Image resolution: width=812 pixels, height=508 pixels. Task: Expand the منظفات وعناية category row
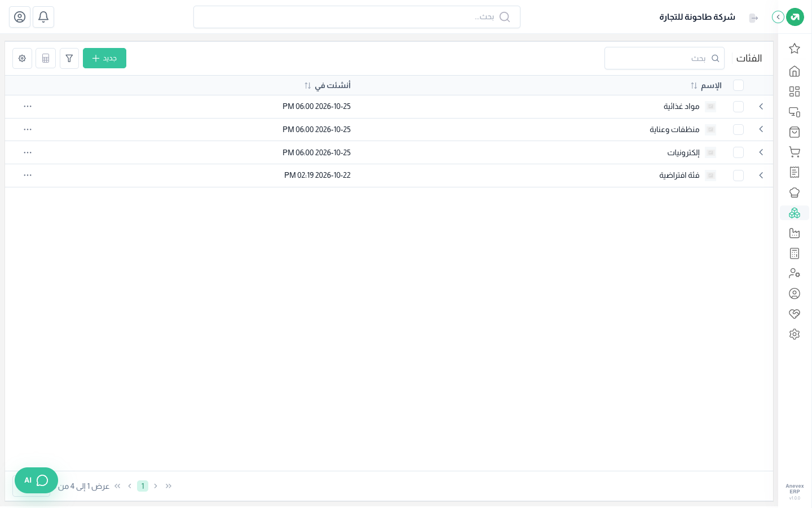click(761, 129)
